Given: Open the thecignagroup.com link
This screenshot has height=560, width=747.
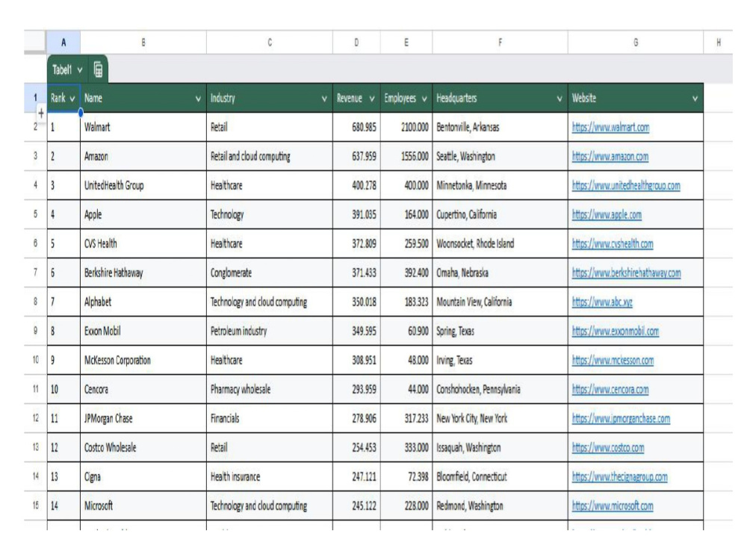Looking at the screenshot, I should coord(619,476).
